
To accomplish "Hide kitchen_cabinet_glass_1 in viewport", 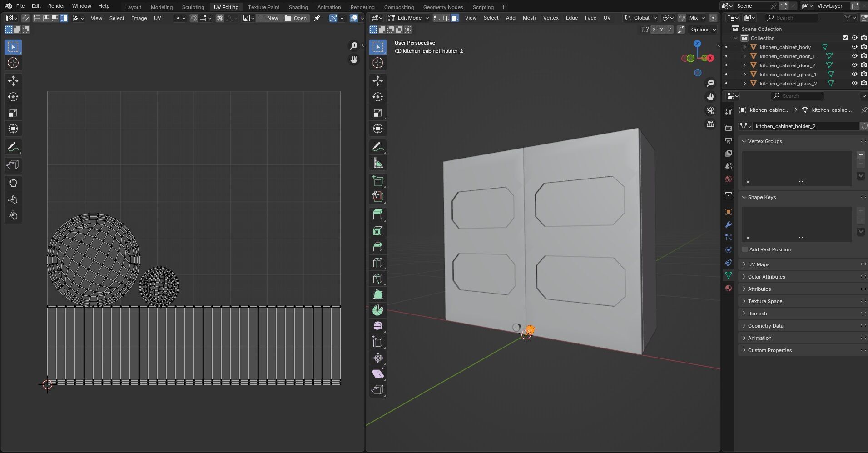I will point(854,75).
